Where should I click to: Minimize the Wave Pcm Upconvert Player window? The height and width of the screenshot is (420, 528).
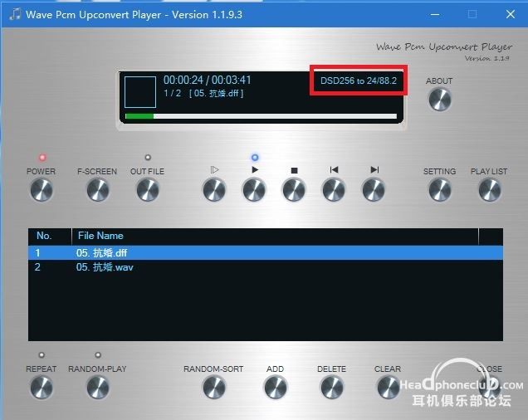pyautogui.click(x=435, y=14)
